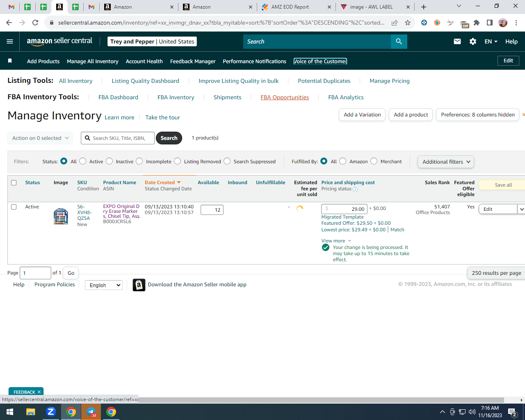
Task: Click the Match lowest price link
Action: 397,230
